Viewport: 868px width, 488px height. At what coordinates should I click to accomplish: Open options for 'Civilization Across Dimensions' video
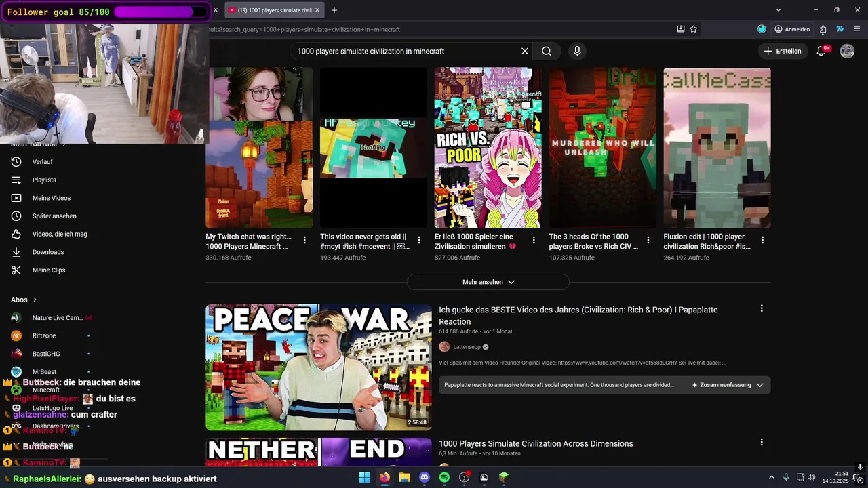pyautogui.click(x=762, y=442)
